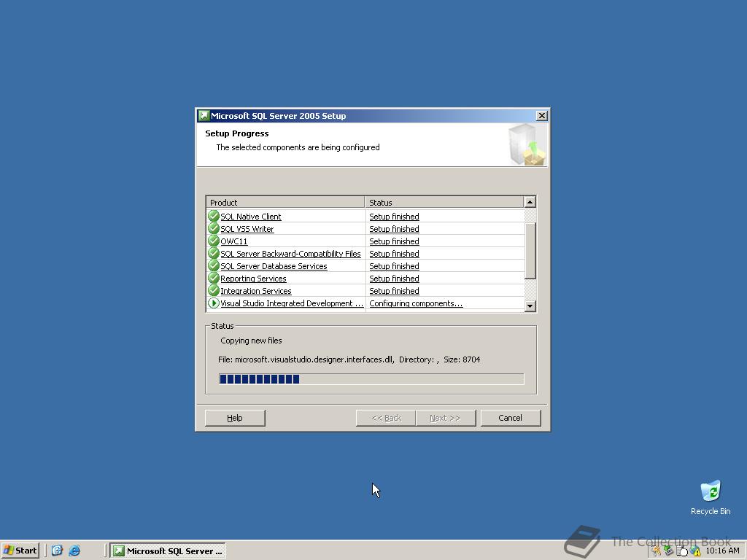Click the taskbar clock showing 10:16 AM
The image size is (747, 560).
click(x=722, y=551)
